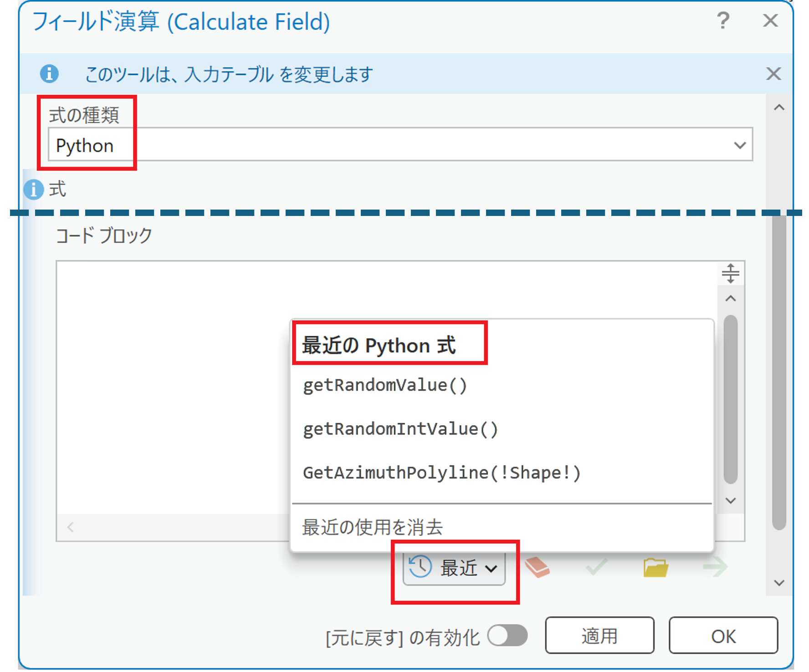Click the green arrow export icon
Image resolution: width=809 pixels, height=672 pixels.
(x=715, y=567)
